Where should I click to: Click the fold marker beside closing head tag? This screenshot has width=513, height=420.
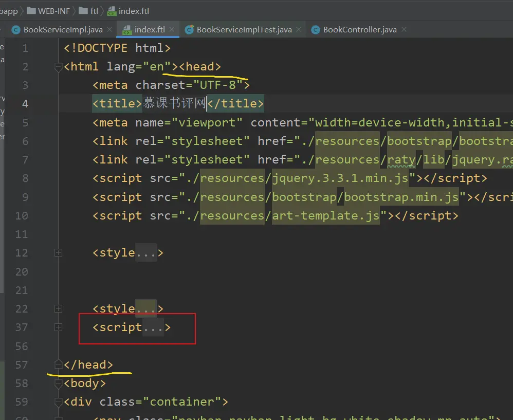58,364
